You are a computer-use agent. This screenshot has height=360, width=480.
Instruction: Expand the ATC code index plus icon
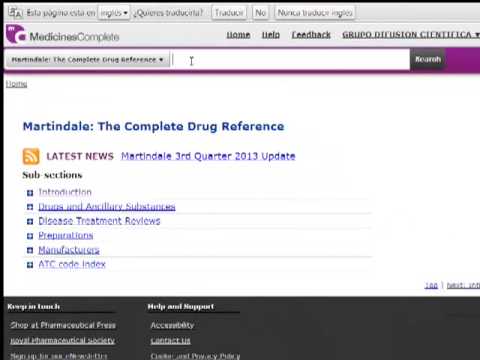pos(30,265)
